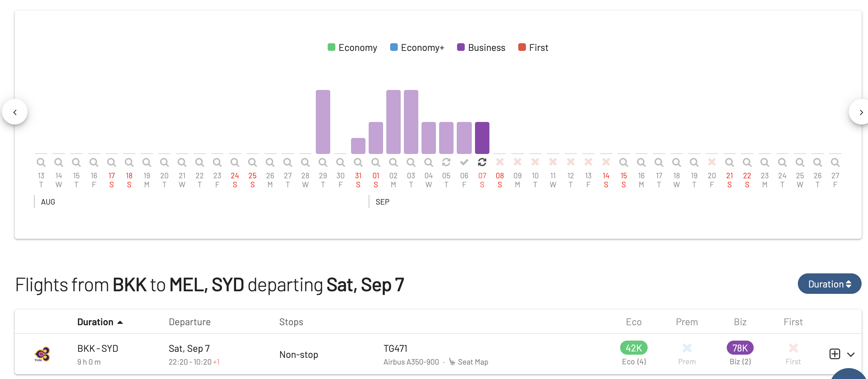Click the refresh icon for Sep 07
868x379 pixels.
click(x=482, y=162)
